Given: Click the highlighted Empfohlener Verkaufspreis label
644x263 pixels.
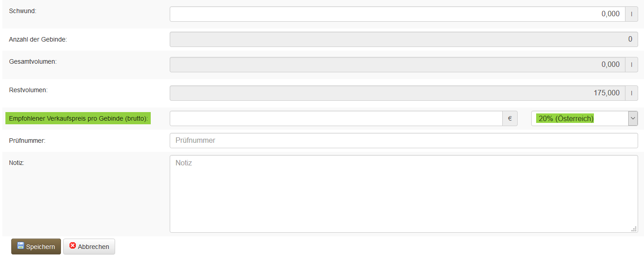Looking at the screenshot, I should (x=78, y=118).
